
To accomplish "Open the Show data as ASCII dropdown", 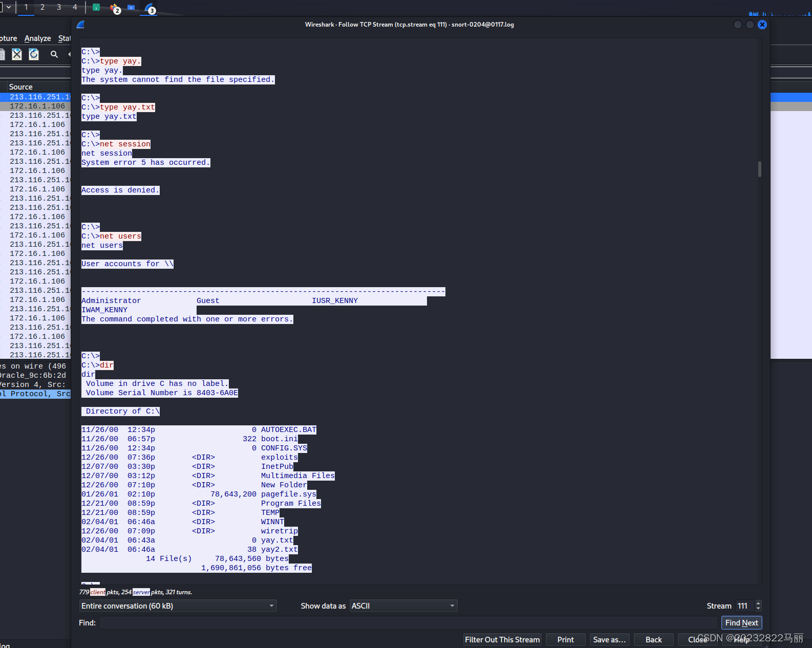I will click(x=403, y=606).
